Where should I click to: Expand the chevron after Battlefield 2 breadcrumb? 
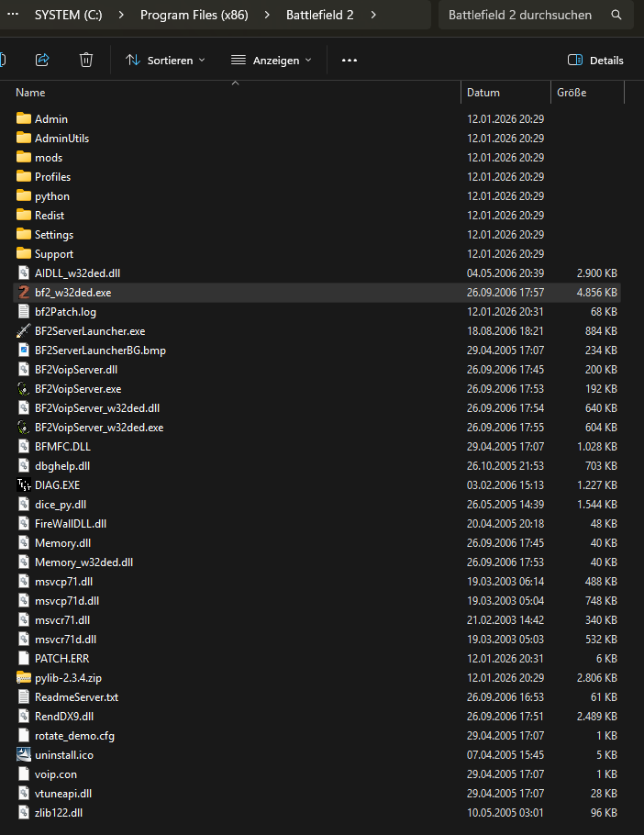point(373,16)
